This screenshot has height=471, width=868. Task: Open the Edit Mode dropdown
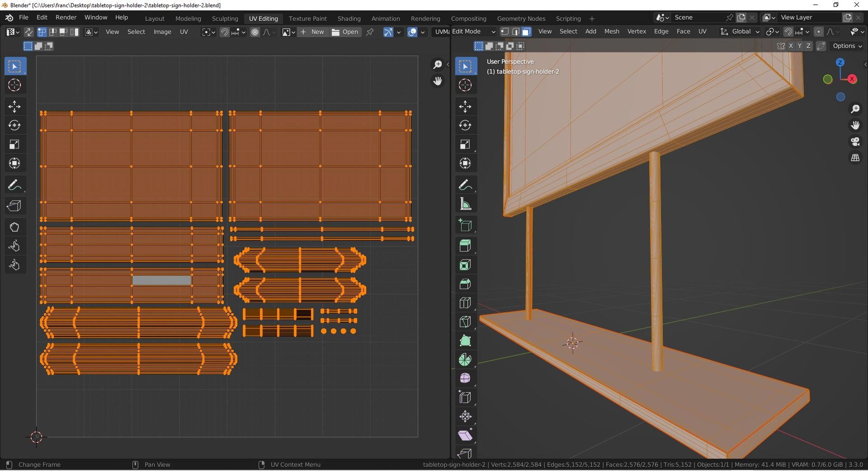473,32
